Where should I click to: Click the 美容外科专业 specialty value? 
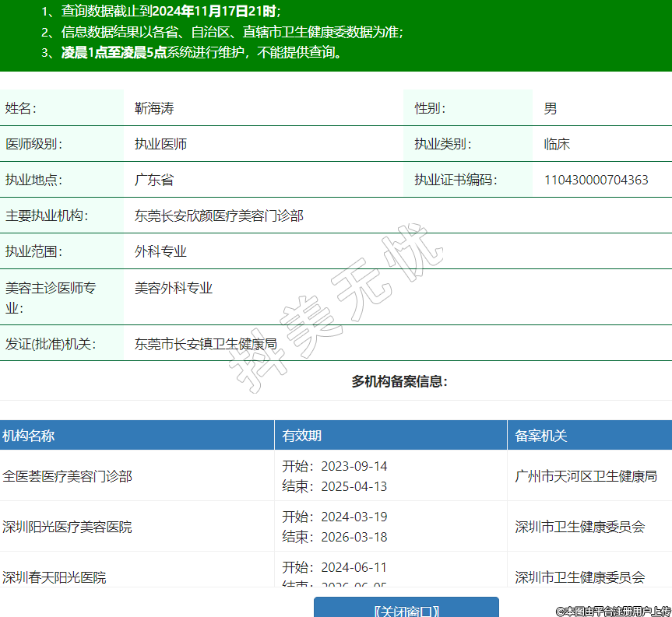pyautogui.click(x=174, y=288)
